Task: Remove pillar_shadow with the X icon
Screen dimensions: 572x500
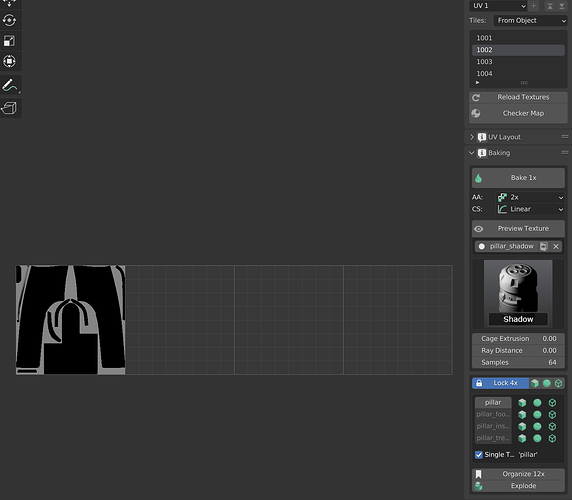Action: [x=556, y=247]
